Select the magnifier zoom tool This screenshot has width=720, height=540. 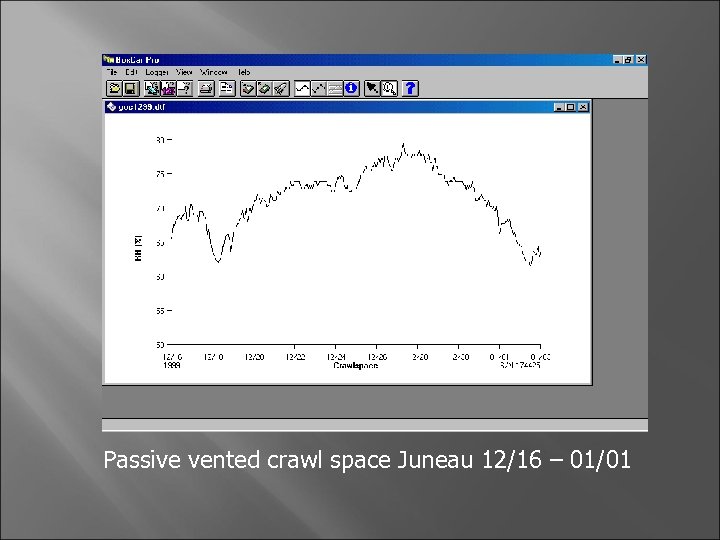point(389,88)
